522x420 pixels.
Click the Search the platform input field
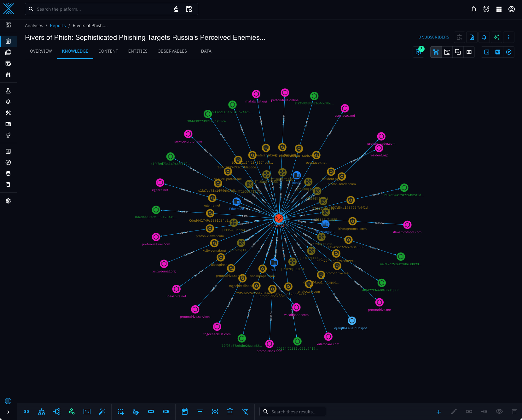tap(111, 9)
